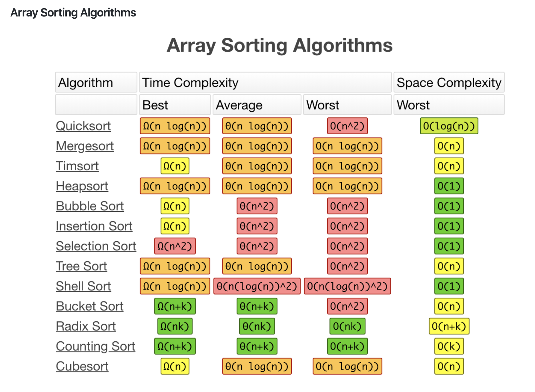Click the Bubble Sort link
The width and height of the screenshot is (535, 392).
pyautogui.click(x=90, y=206)
